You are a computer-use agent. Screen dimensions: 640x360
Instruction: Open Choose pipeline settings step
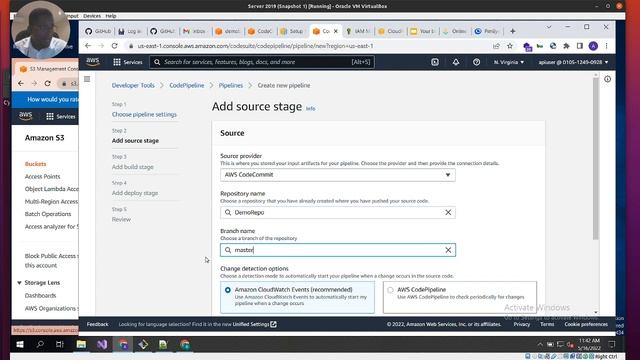(144, 114)
